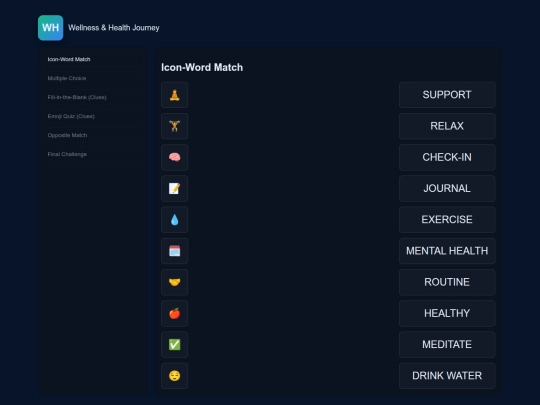
Task: Select the water droplet icon tile
Action: click(175, 220)
